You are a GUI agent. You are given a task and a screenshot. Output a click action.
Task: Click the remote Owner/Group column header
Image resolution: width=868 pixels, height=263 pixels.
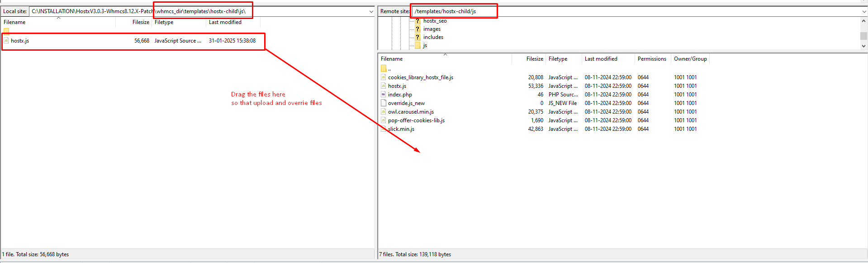[690, 59]
